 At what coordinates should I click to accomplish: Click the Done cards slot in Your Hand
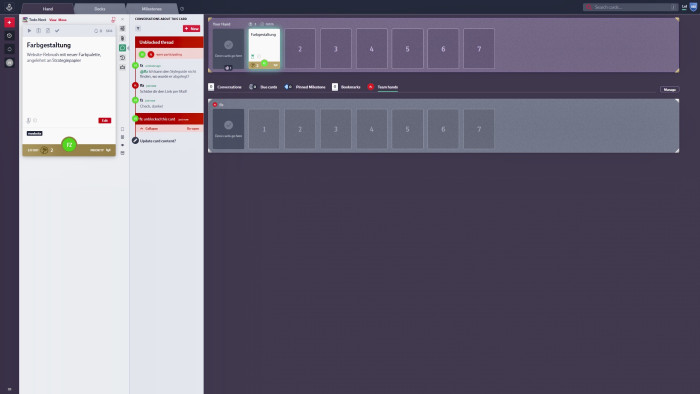point(229,49)
